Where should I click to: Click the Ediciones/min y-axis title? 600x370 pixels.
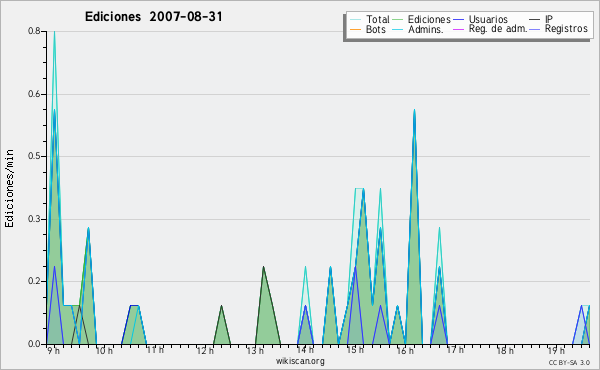click(x=9, y=188)
